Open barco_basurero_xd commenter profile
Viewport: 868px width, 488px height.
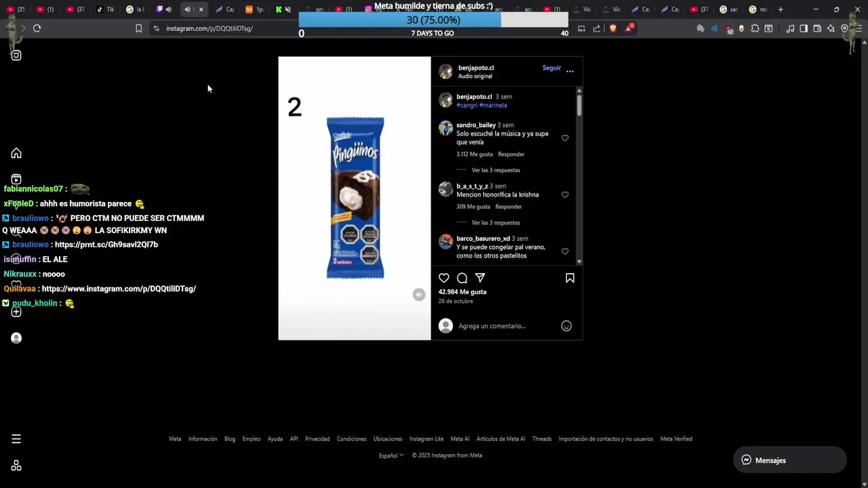[483, 239]
